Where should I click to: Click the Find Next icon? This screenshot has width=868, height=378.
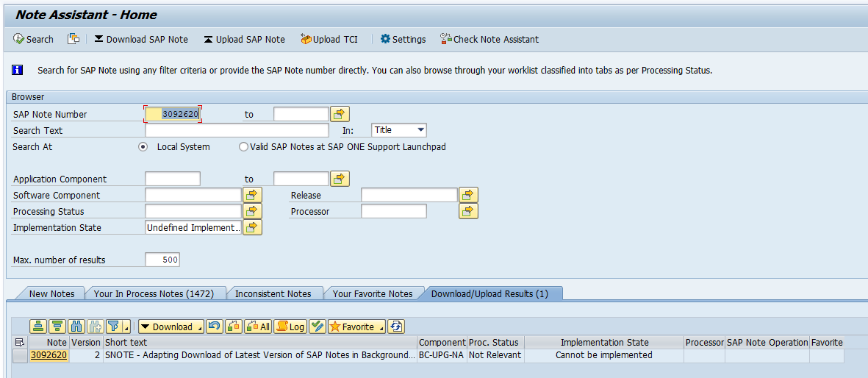point(94,327)
